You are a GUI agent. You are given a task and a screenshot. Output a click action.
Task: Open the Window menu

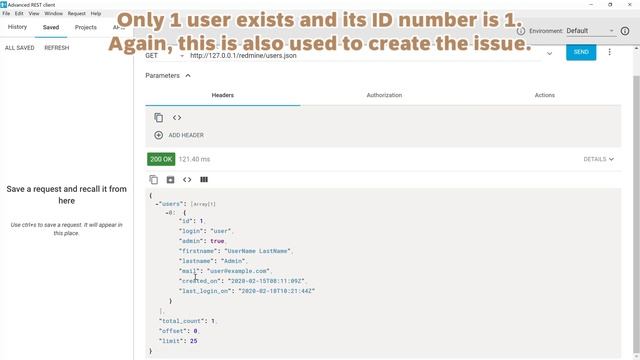pos(53,13)
